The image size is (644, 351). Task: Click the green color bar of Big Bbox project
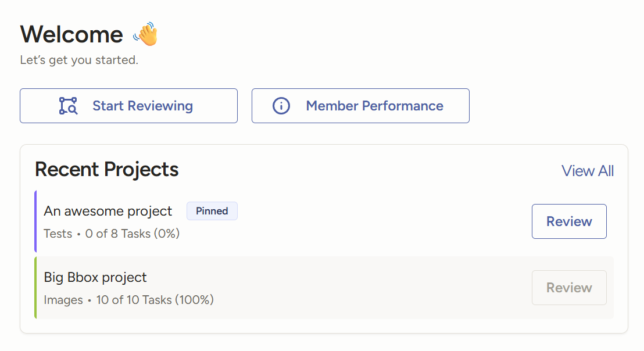pos(35,288)
